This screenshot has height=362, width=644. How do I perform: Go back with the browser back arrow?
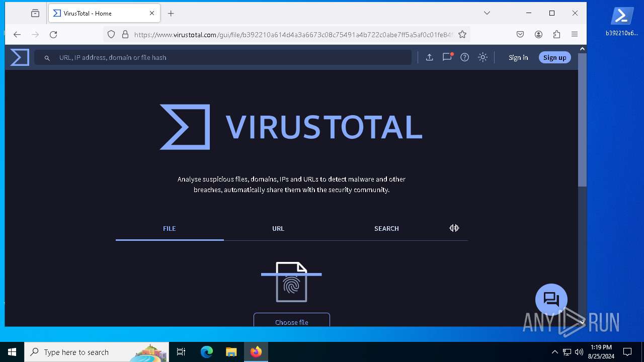coord(17,34)
